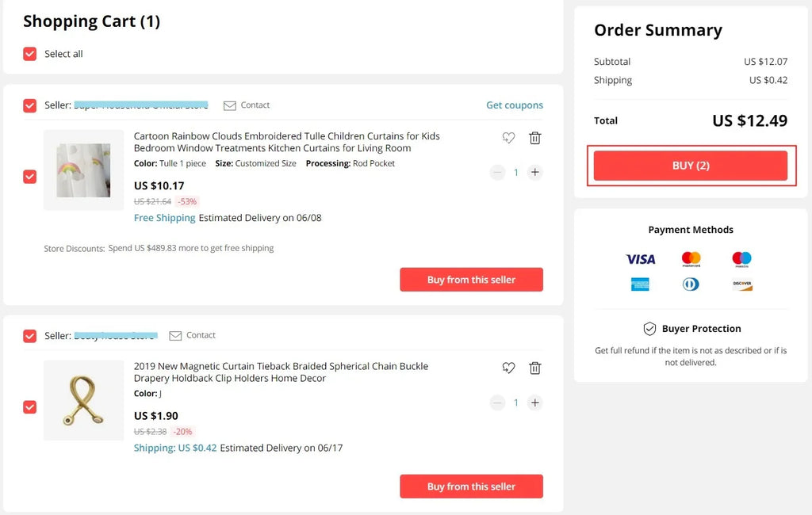Toggle the Select all checkbox
The height and width of the screenshot is (515, 812).
coord(30,54)
